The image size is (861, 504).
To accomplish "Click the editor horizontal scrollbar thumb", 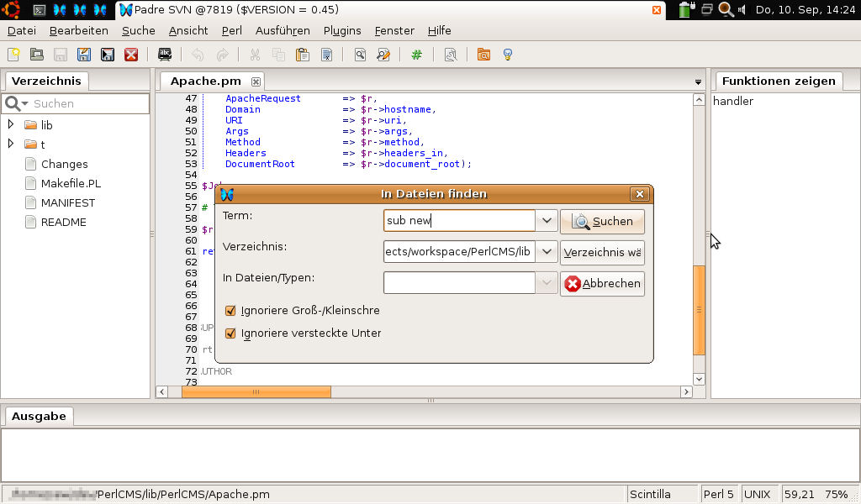I will (x=256, y=391).
